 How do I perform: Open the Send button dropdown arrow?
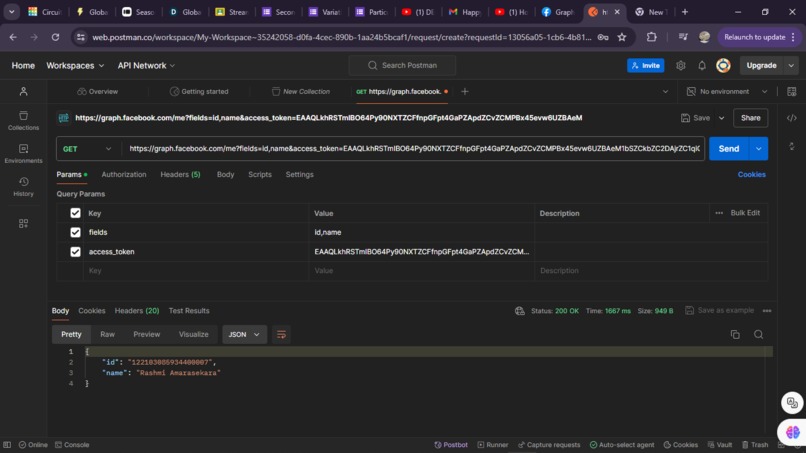click(759, 149)
